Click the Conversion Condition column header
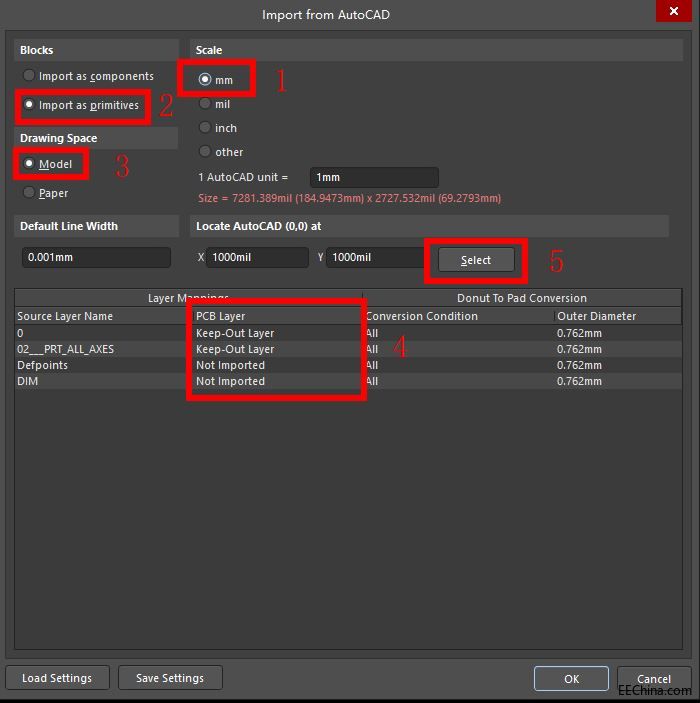 pyautogui.click(x=458, y=316)
